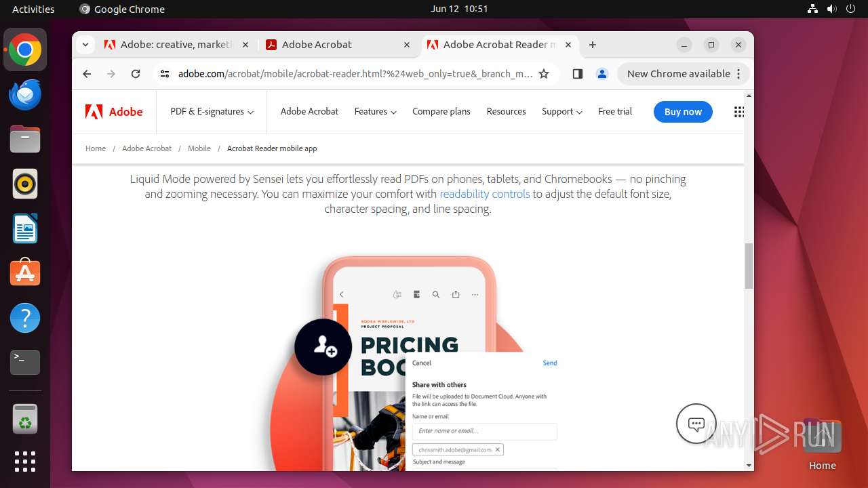The image size is (868, 488).
Task: Open power menu icon in top bar
Action: (851, 9)
